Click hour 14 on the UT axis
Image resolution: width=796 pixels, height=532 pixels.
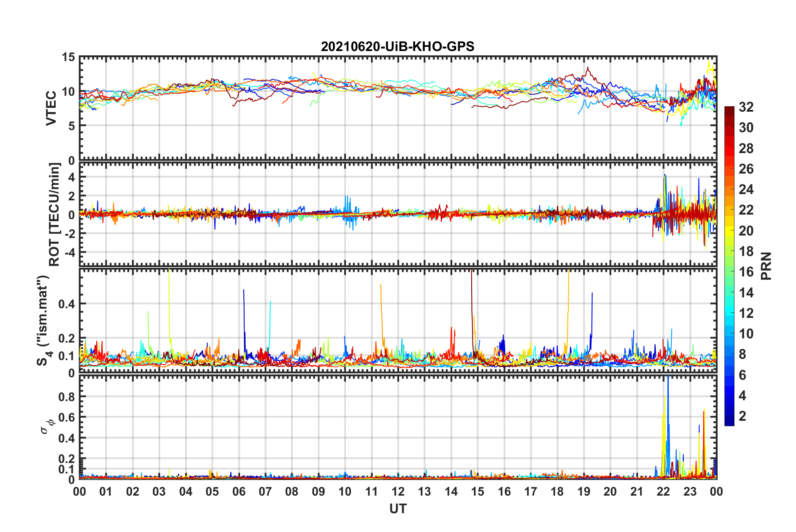coord(451,491)
